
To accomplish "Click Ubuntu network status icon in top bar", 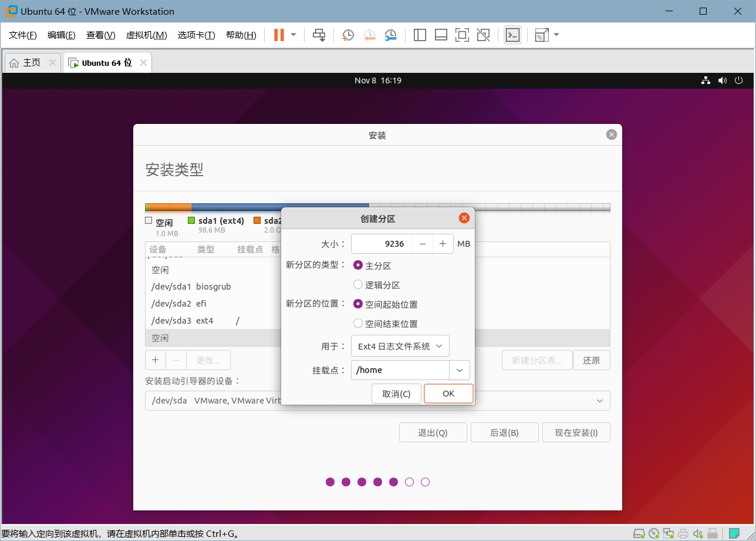I will [706, 80].
